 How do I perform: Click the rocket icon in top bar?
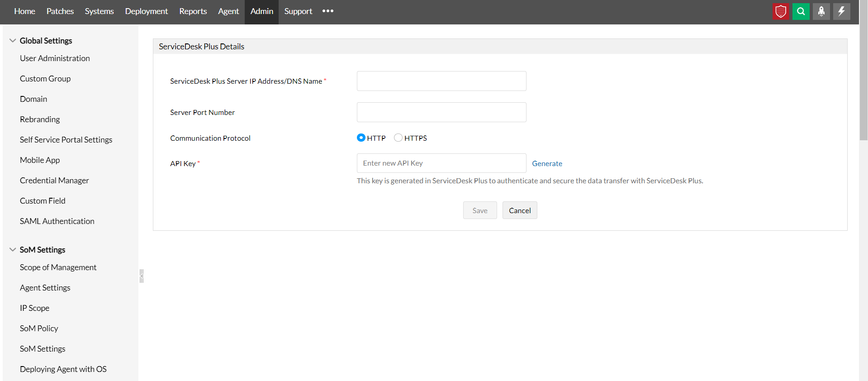tap(821, 11)
